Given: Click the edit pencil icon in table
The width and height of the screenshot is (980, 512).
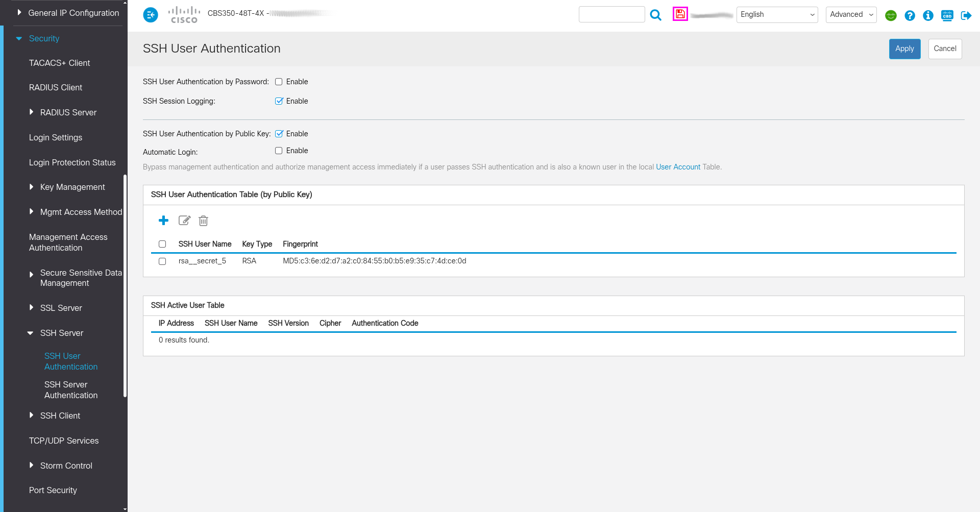Looking at the screenshot, I should coord(184,221).
